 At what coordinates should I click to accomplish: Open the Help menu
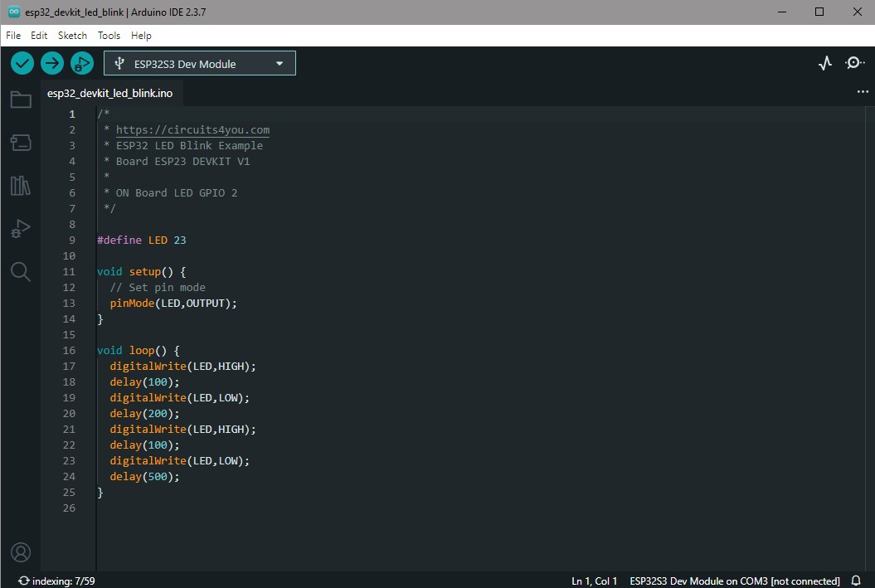coord(141,35)
